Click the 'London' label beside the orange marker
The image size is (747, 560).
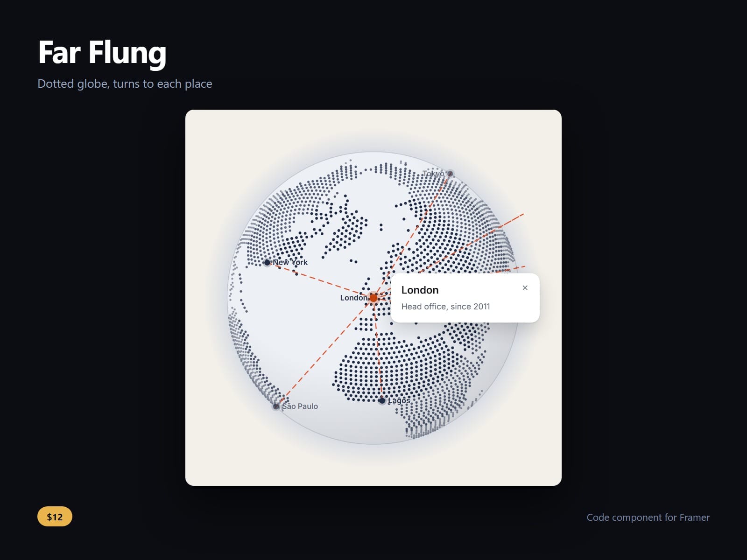[353, 298]
